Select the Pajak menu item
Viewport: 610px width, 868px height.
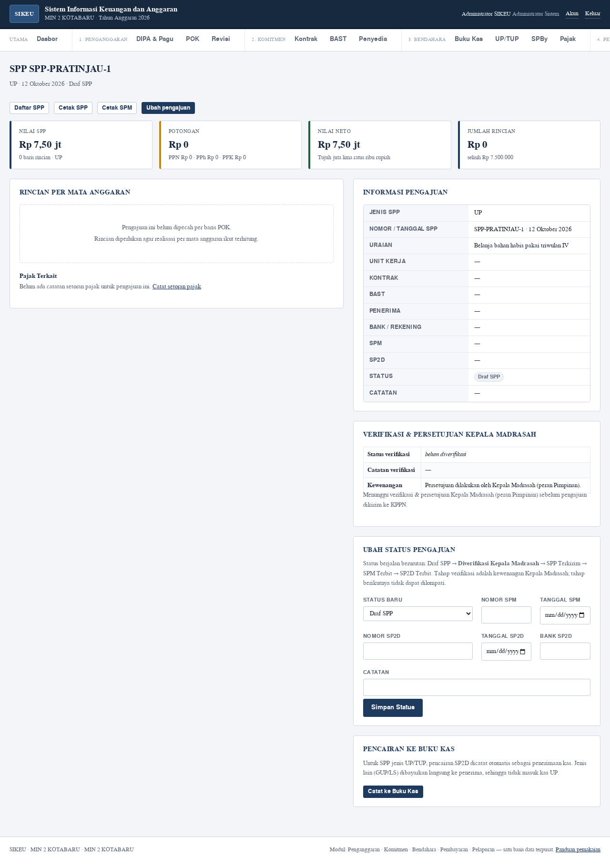pyautogui.click(x=568, y=39)
